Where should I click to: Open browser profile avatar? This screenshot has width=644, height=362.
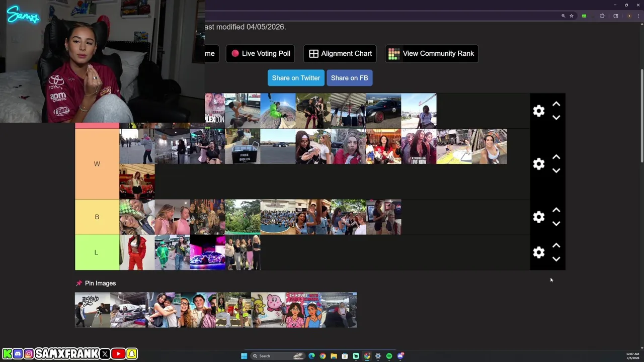[x=629, y=16]
